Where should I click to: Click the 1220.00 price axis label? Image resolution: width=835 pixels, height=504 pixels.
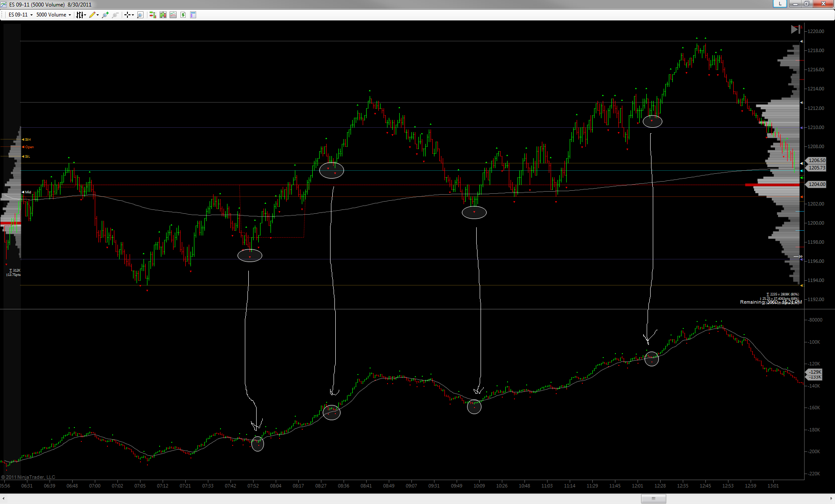(816, 31)
